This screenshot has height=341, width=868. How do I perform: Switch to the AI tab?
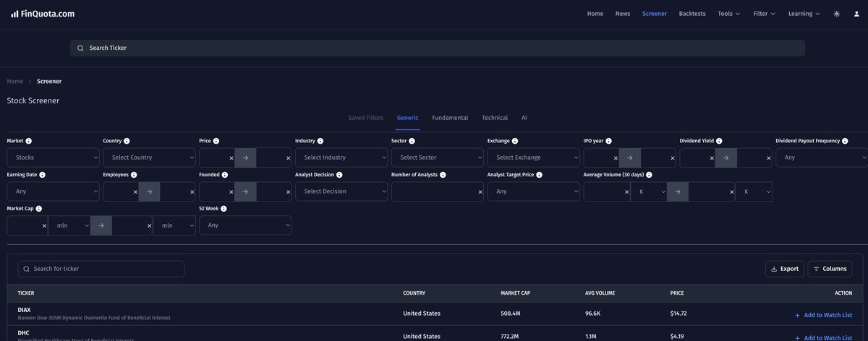(524, 118)
